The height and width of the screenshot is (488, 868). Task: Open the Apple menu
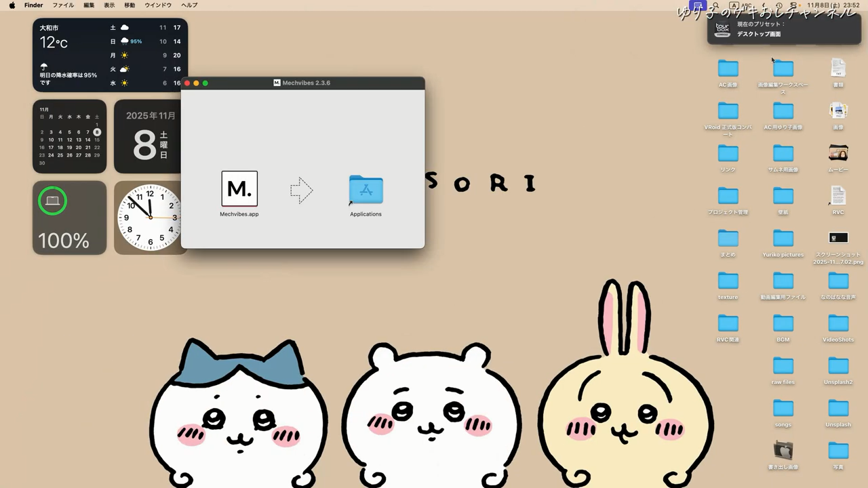12,5
